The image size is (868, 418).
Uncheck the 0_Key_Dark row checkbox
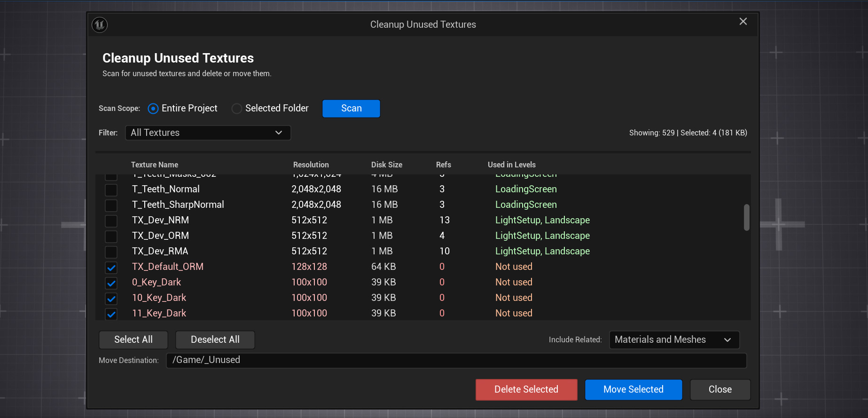click(111, 283)
